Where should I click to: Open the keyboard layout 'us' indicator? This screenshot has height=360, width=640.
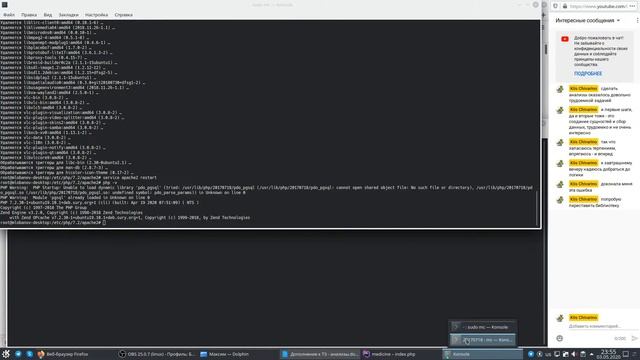pos(548,354)
